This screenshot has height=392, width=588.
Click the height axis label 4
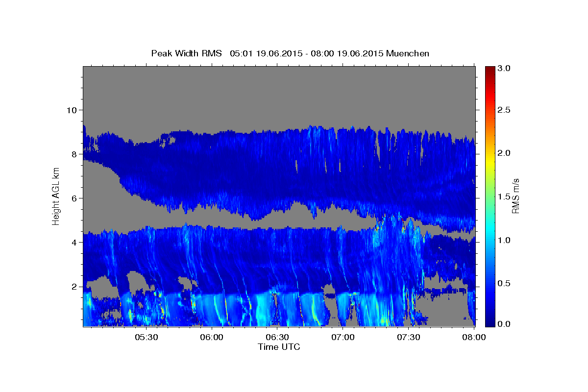(74, 242)
